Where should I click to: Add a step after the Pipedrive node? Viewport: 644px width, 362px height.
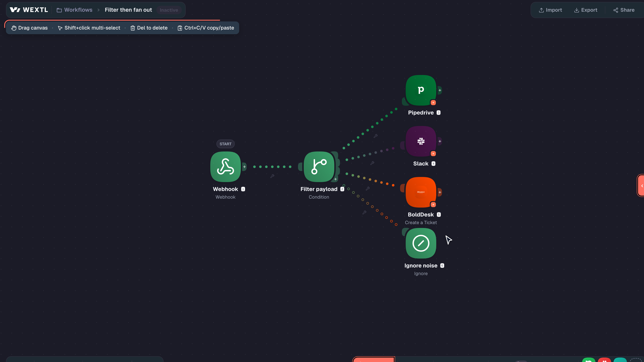point(440,90)
